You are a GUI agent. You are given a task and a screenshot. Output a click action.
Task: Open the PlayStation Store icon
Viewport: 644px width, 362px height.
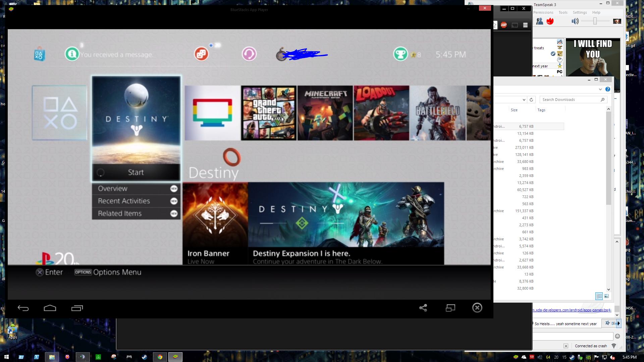[39, 54]
